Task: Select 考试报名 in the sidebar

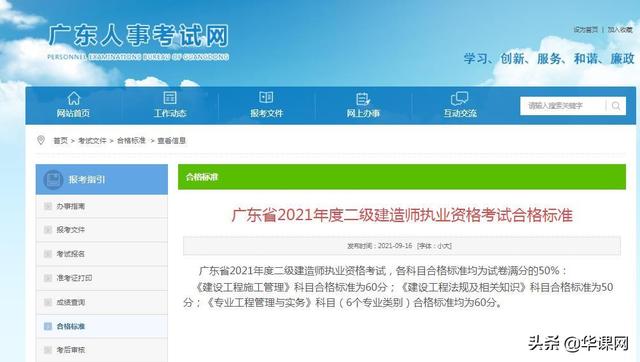Action: pos(71,254)
